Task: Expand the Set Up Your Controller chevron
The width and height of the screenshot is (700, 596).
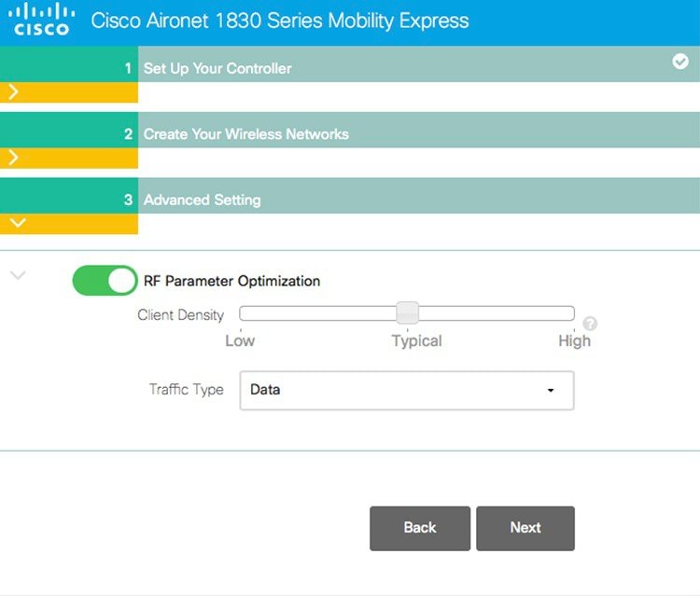Action: (13, 91)
